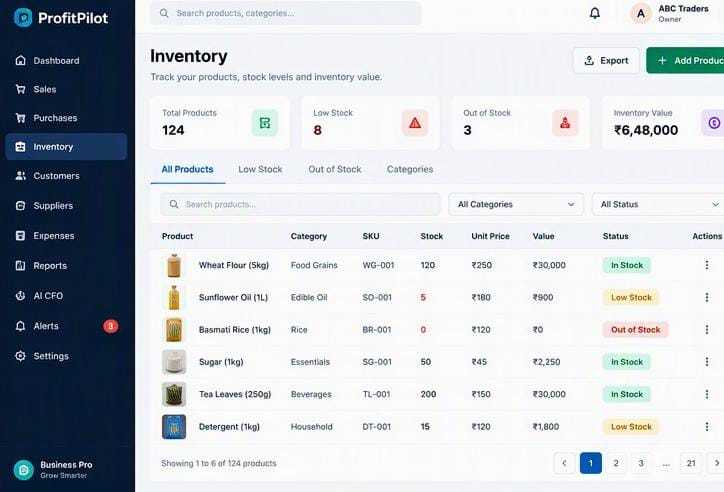Click the ProfitPilot logo icon
724x492 pixels.
pyautogui.click(x=23, y=18)
